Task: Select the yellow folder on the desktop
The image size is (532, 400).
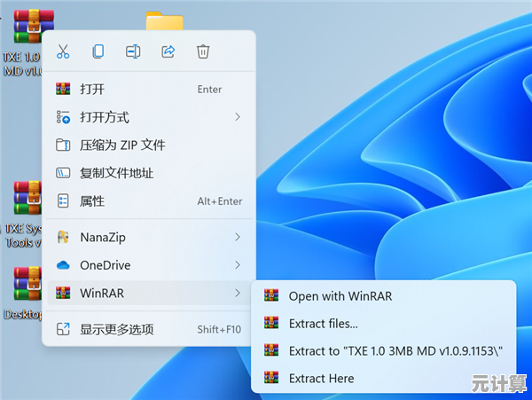Action: coord(164,23)
